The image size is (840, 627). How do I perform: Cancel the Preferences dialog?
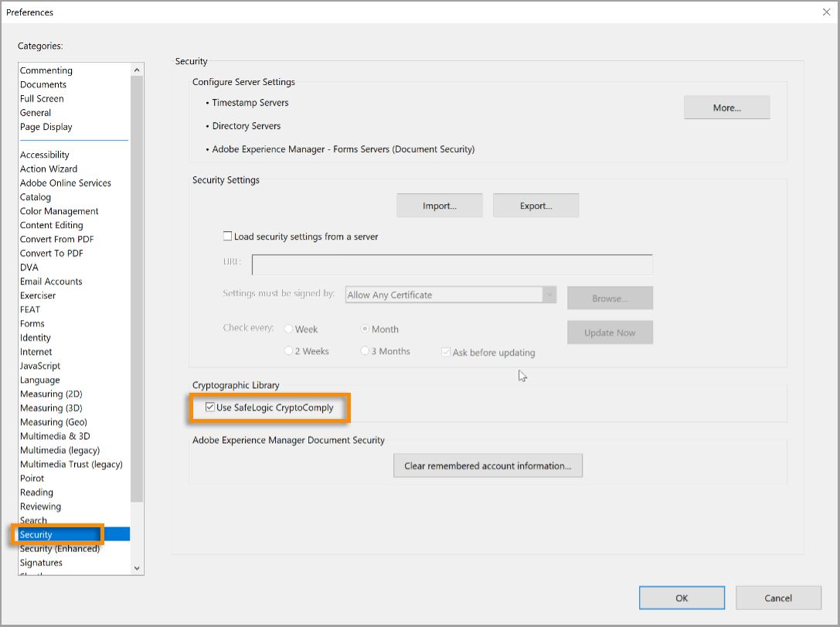tap(777, 598)
